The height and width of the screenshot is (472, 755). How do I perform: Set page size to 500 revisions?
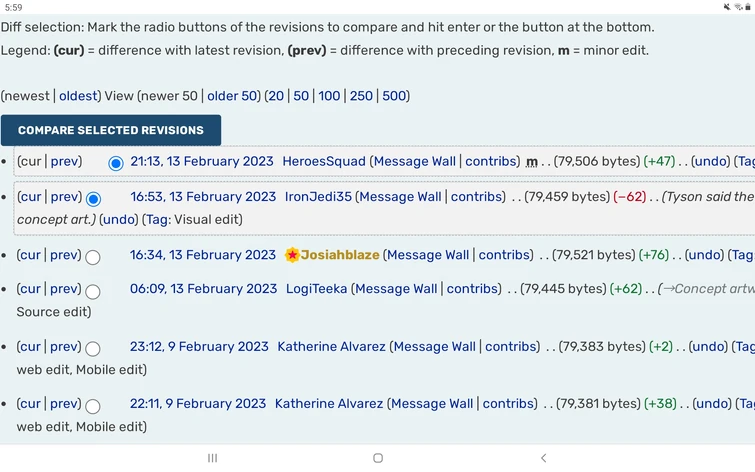tap(393, 96)
